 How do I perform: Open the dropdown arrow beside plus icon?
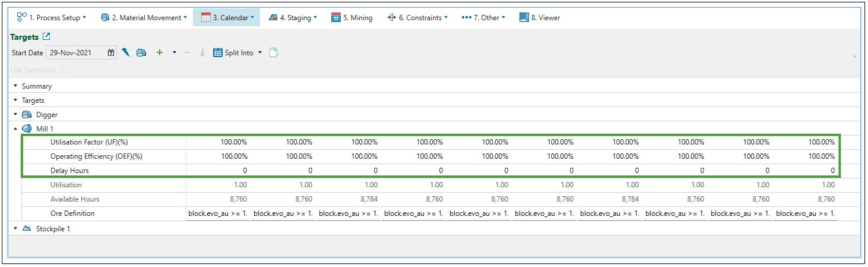click(174, 52)
